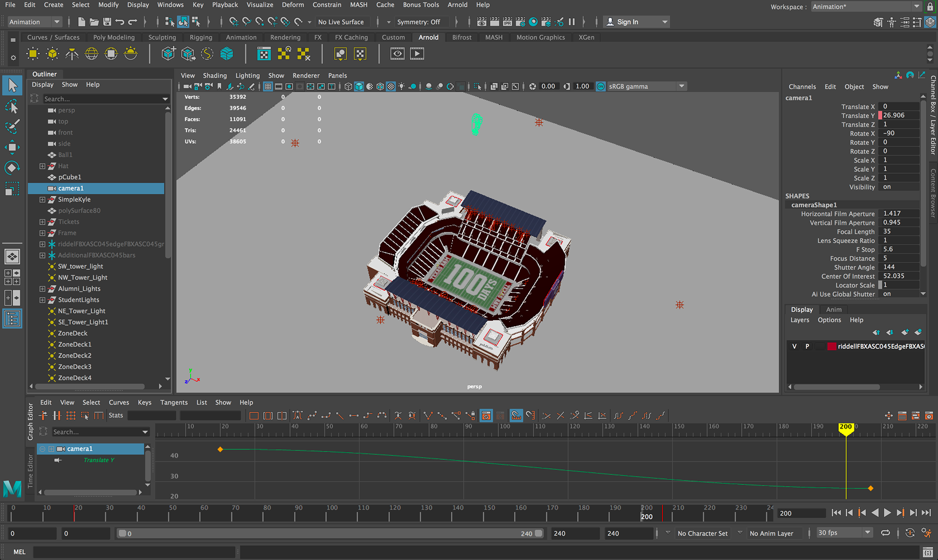Screen dimensions: 938x560
Task: Toggle layer visibility V box
Action: [794, 346]
